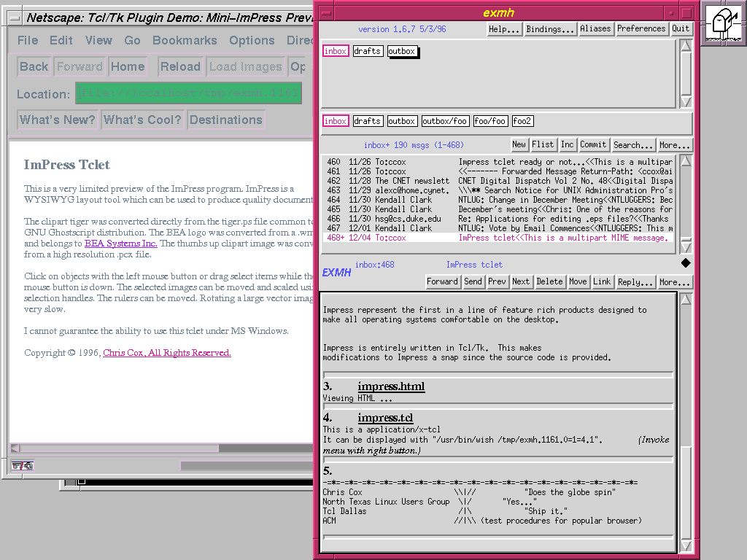Open Netscape Edit menu
Screen dimensions: 747x560
(61, 41)
